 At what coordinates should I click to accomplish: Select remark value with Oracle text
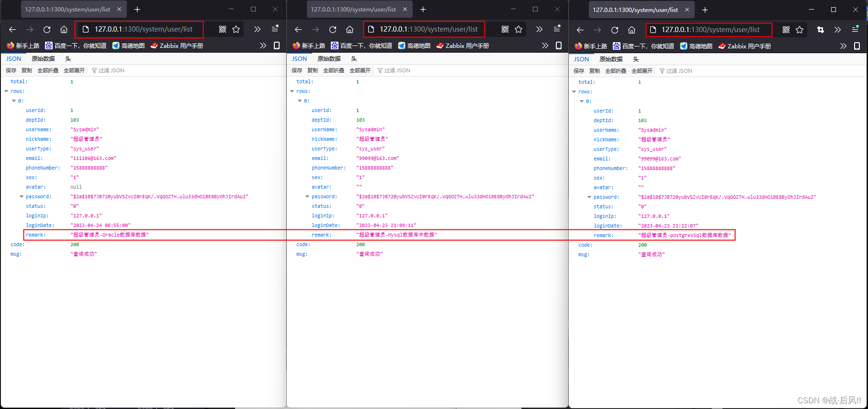tap(110, 235)
